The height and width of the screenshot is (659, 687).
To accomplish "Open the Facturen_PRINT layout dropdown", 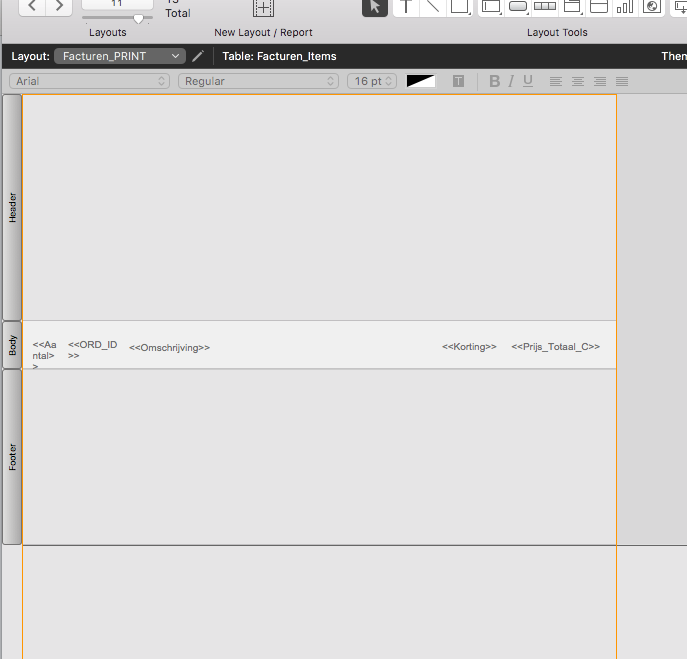I will point(120,56).
